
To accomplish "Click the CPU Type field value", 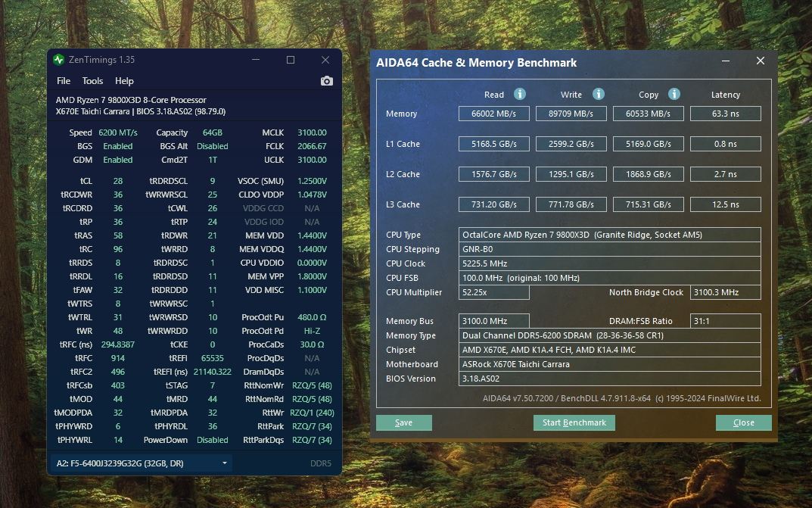I will click(x=609, y=235).
